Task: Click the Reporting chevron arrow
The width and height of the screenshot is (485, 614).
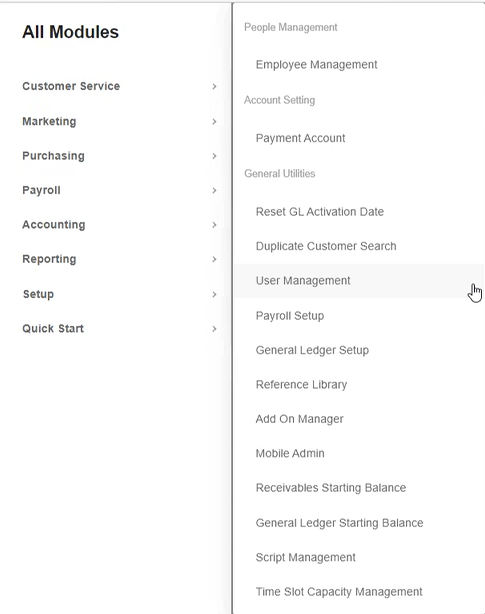Action: 214,259
